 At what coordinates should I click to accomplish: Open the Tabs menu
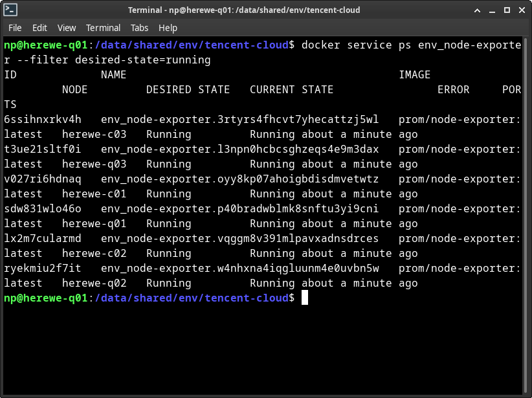139,28
